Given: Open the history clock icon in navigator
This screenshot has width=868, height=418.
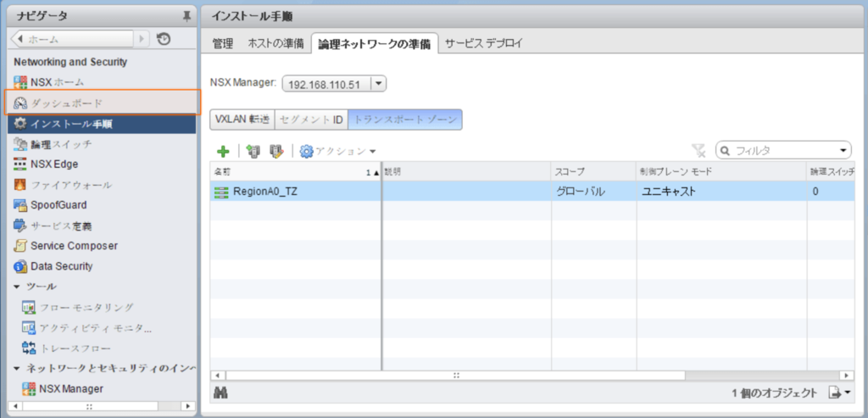Looking at the screenshot, I should (164, 39).
